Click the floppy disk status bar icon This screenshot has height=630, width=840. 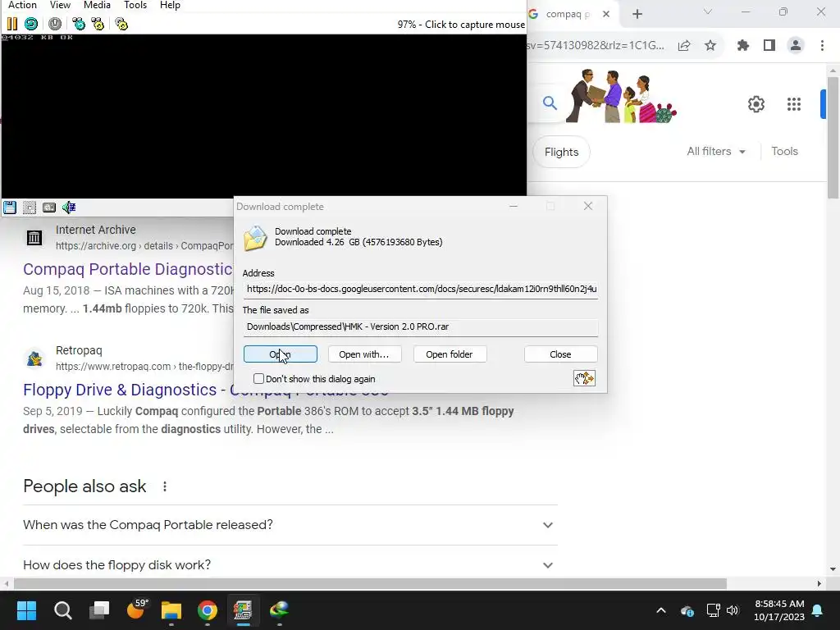point(10,208)
